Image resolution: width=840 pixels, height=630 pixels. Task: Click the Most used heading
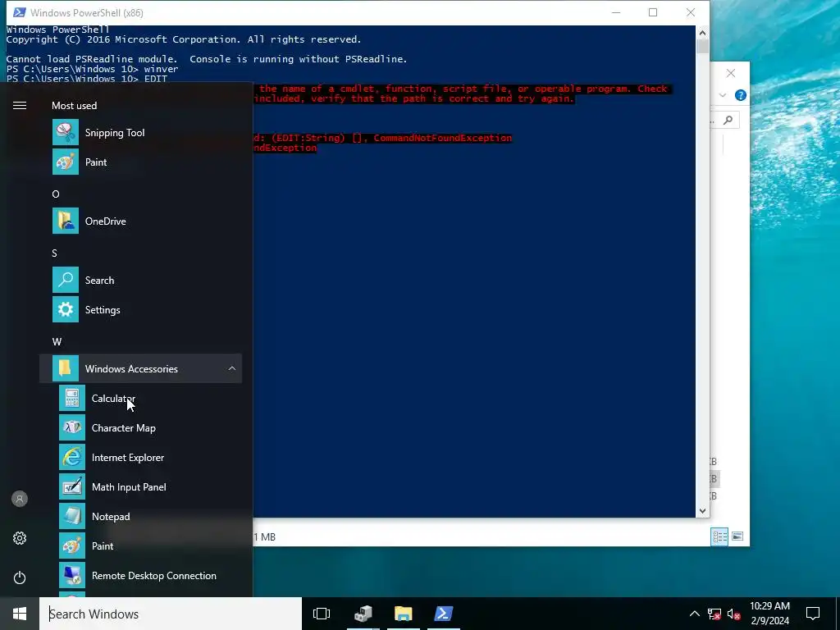[75, 106]
